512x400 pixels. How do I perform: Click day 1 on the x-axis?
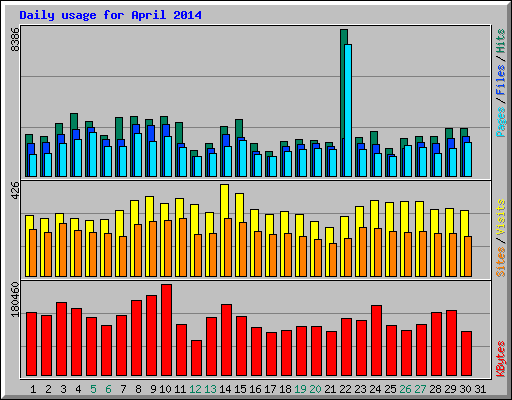[x=33, y=389]
